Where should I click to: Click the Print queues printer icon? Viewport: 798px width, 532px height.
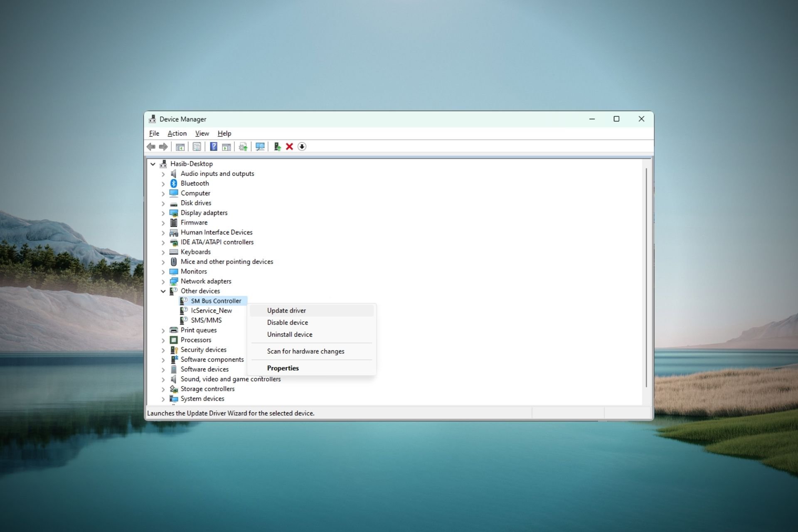click(x=174, y=330)
